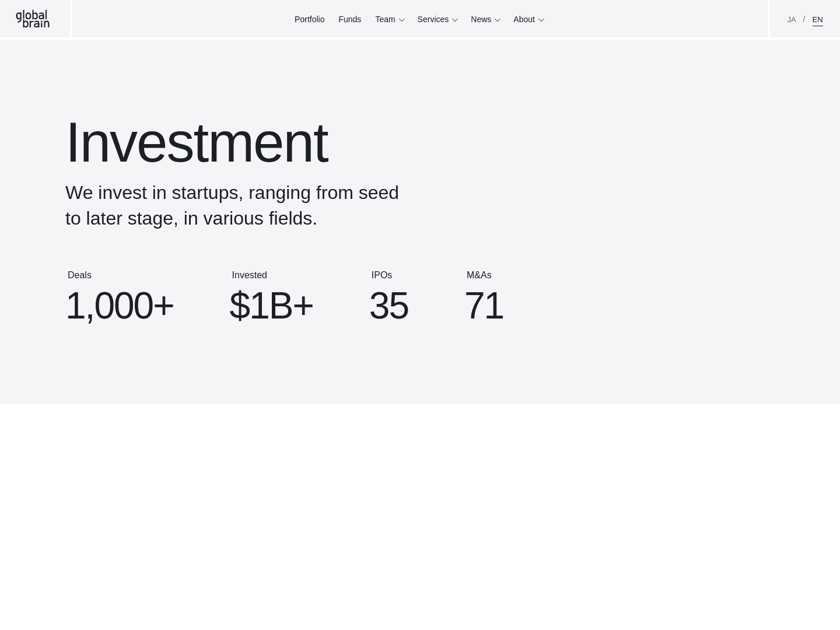Select the EN language option
The height and width of the screenshot is (630, 840).
click(817, 20)
